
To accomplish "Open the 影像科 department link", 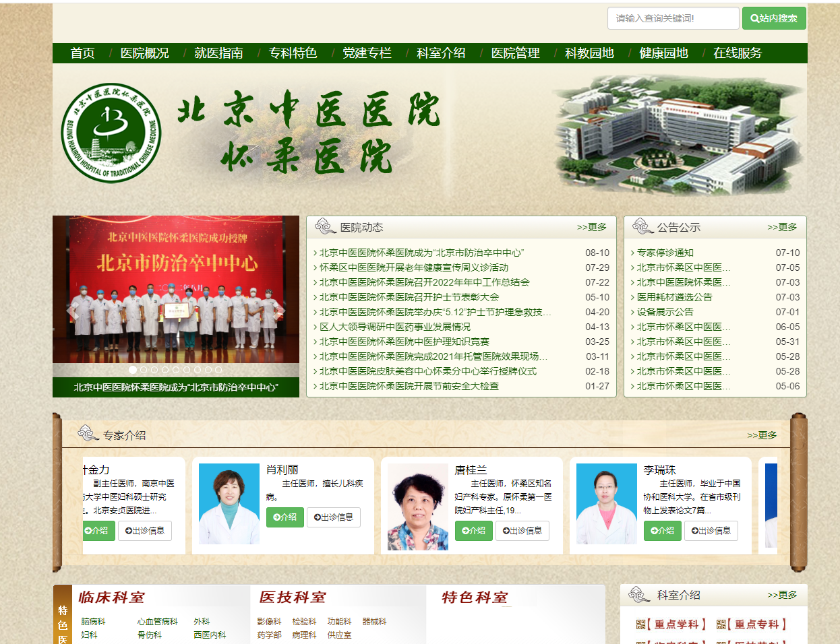I will (269, 622).
